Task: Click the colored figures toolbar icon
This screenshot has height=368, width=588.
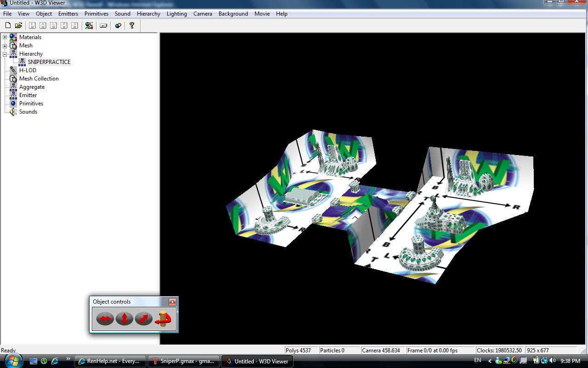Action: click(x=89, y=26)
